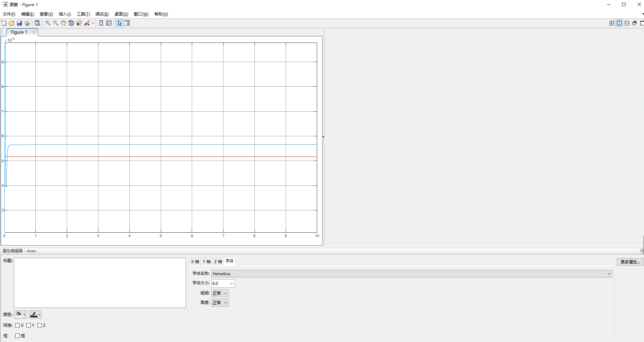Select the Pan tool
The width and height of the screenshot is (644, 342).
63,23
